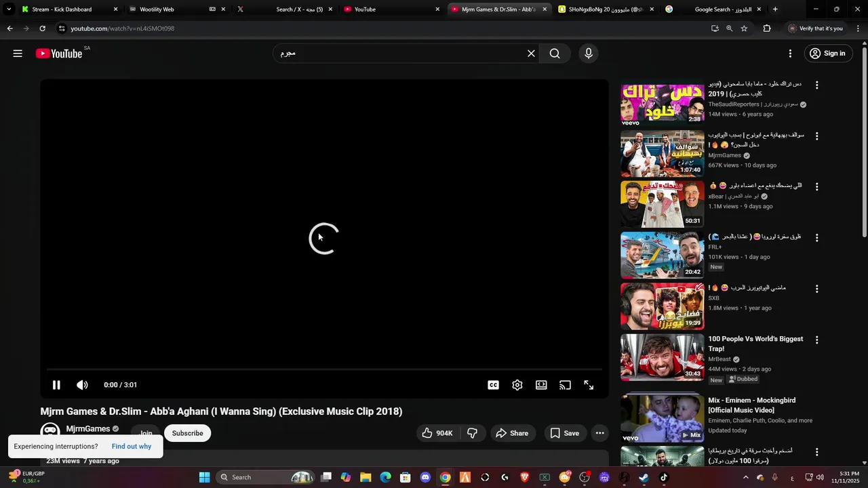
Task: Open options for FRL+ video
Action: [x=816, y=238]
